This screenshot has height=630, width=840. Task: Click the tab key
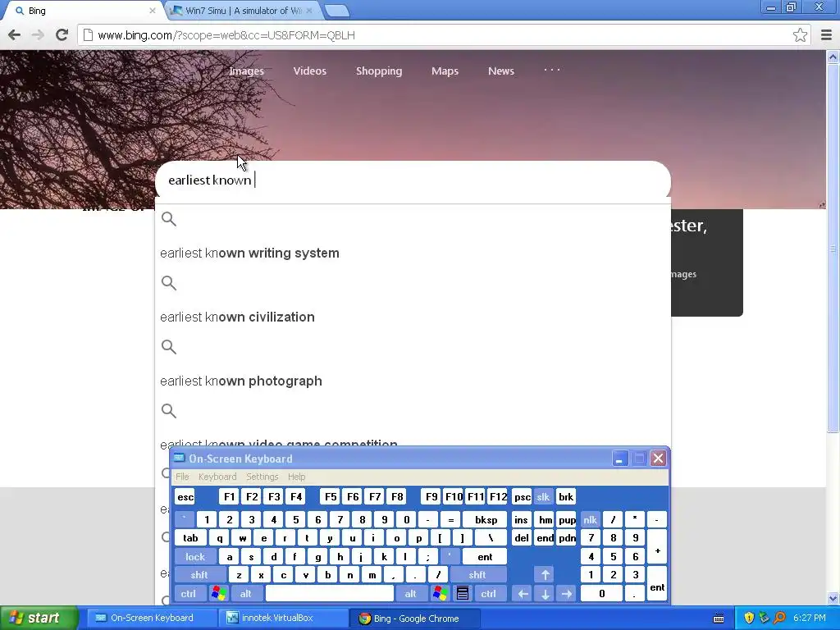click(190, 538)
